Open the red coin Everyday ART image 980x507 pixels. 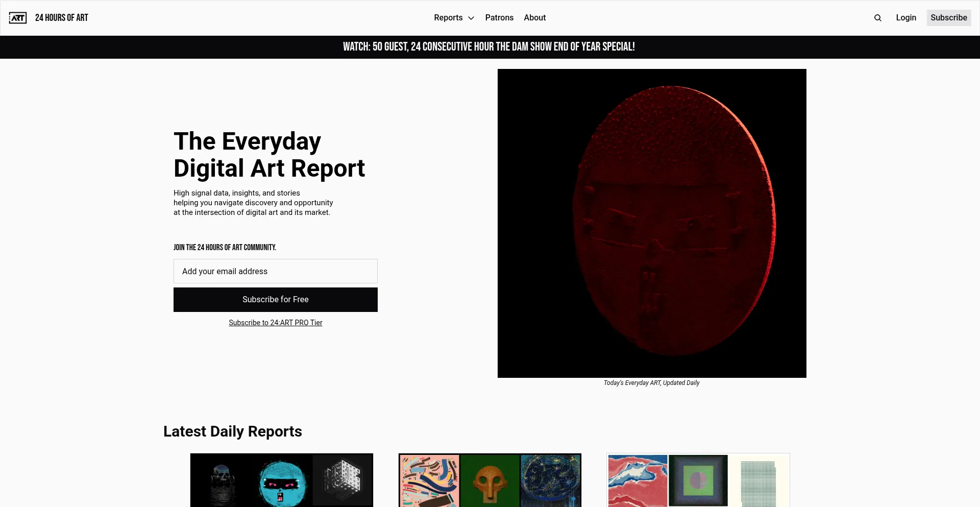652,223
